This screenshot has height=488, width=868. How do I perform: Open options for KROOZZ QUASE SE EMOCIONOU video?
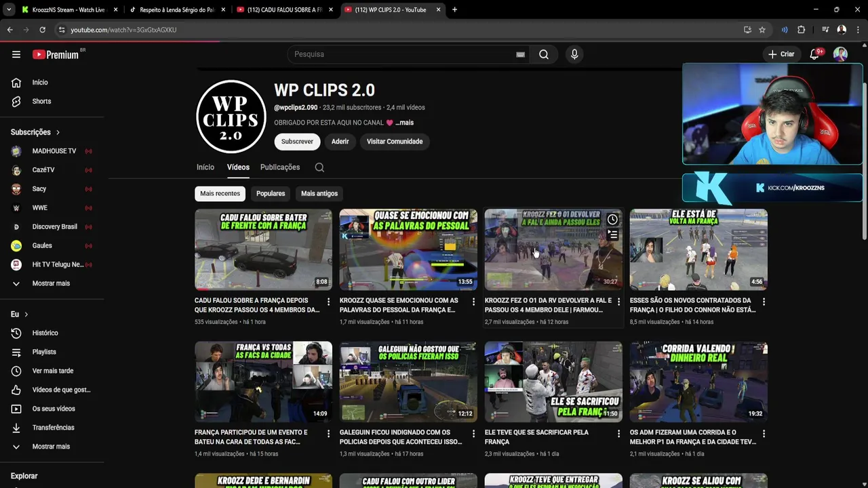click(473, 302)
